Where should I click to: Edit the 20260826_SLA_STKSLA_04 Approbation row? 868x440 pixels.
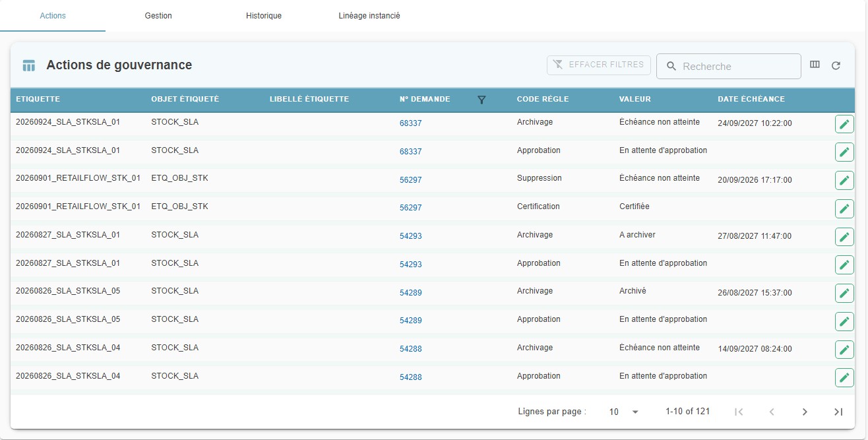point(844,377)
